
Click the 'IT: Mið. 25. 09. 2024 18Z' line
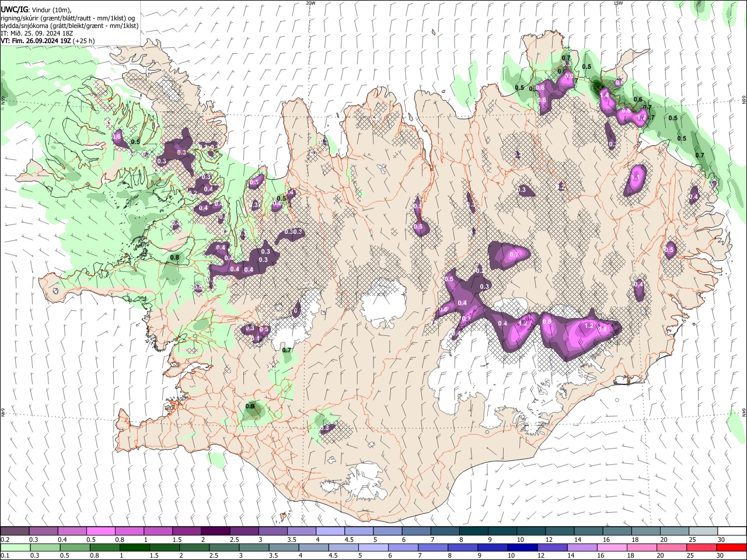[x=37, y=33]
